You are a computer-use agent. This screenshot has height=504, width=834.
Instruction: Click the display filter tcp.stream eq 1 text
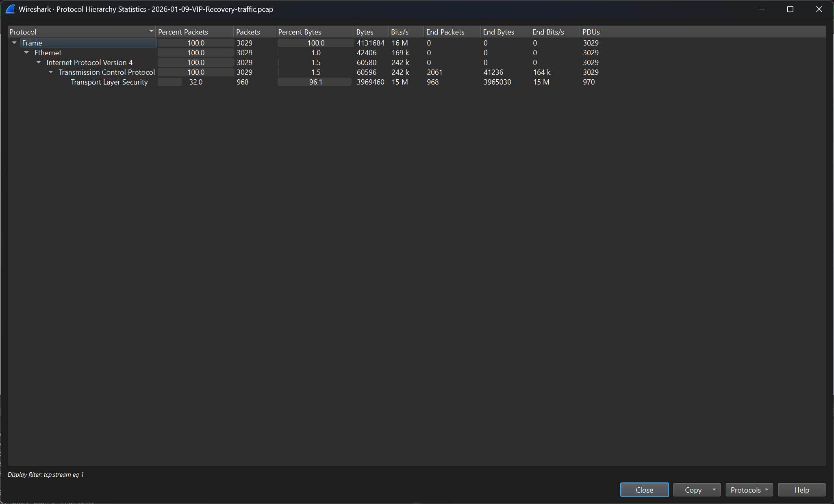pyautogui.click(x=46, y=474)
